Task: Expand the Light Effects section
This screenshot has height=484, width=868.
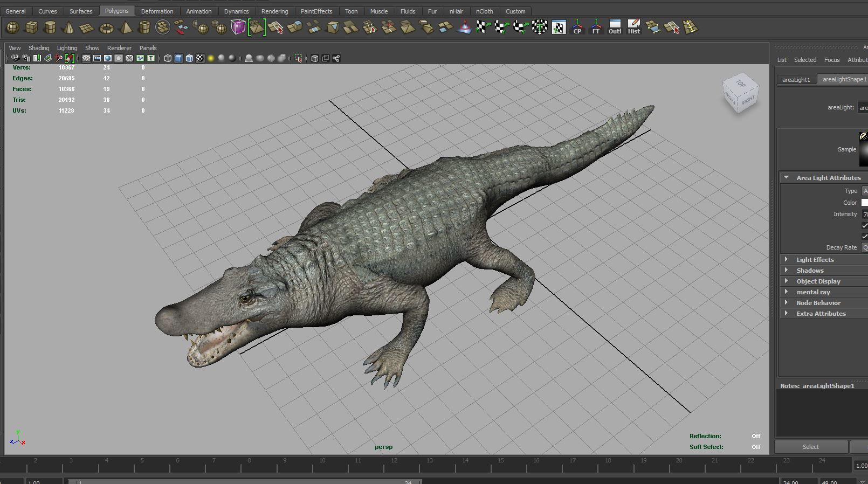Action: point(786,259)
